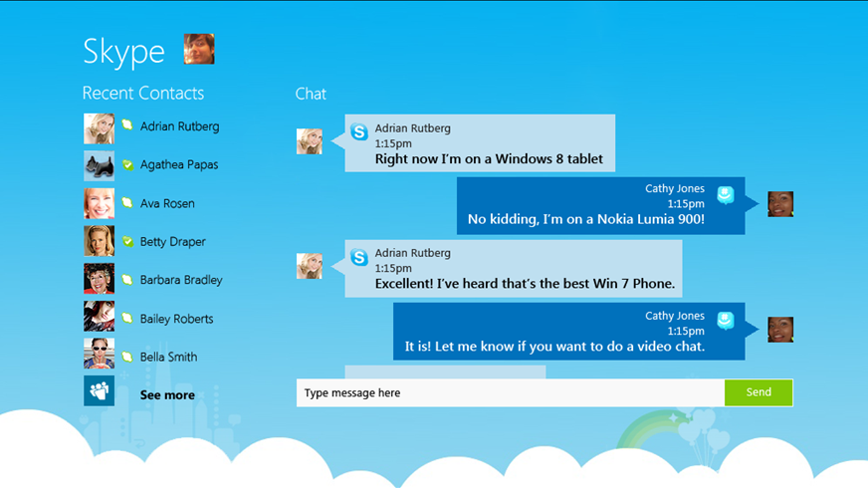
Task: Click Skype logo icon in best Win 7 Phone message
Action: (359, 257)
